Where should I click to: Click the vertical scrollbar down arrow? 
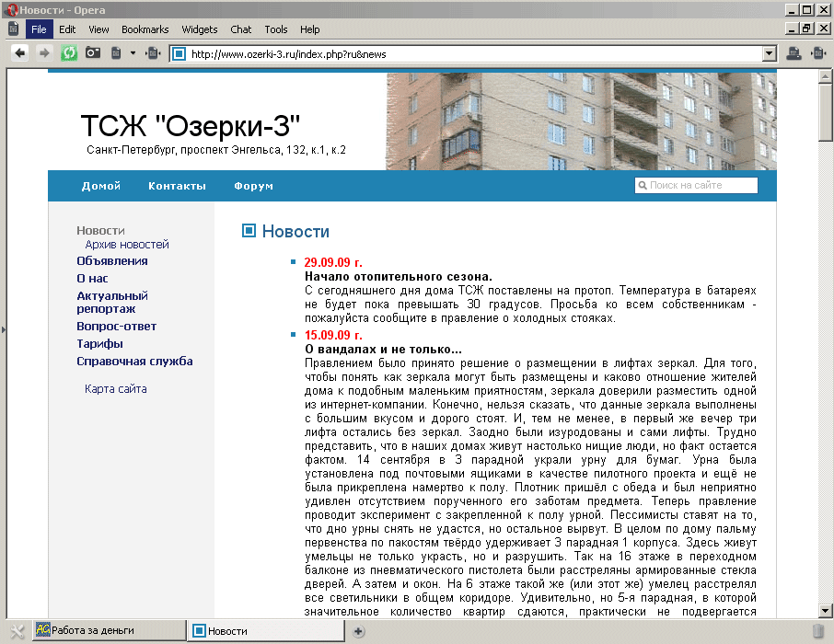(826, 611)
